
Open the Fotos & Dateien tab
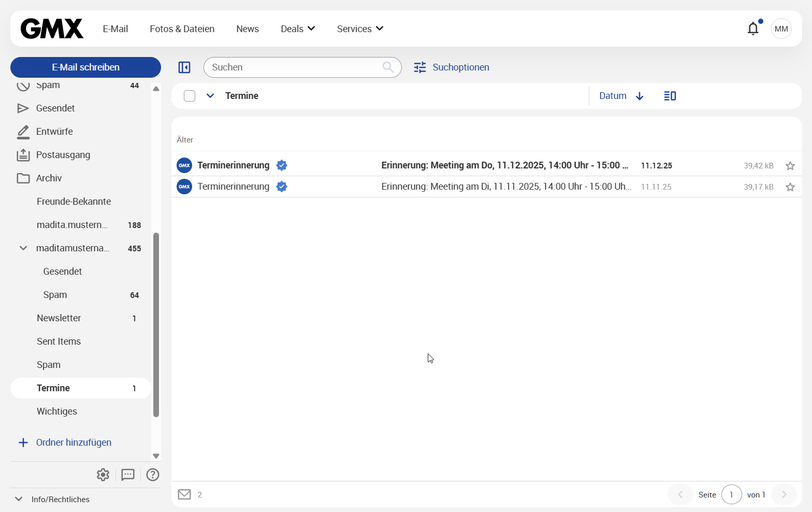click(182, 29)
